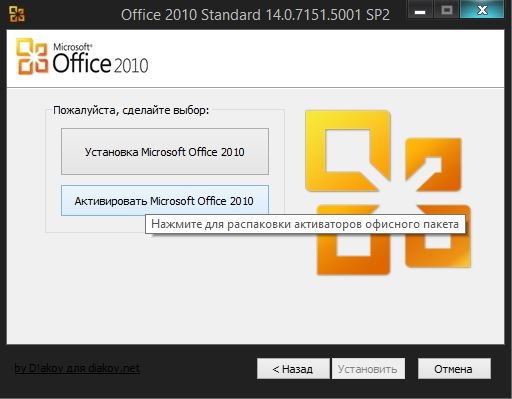Close the Office 2010 installer window
The width and height of the screenshot is (512, 399).
(482, 11)
